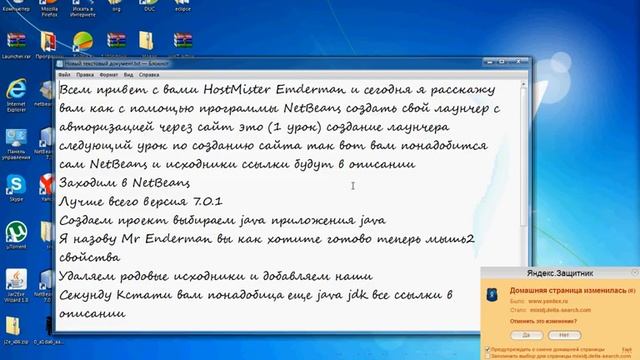The image size is (640, 360).
Task: Toggle the homepage change warning checkbox
Action: pyautogui.click(x=487, y=350)
